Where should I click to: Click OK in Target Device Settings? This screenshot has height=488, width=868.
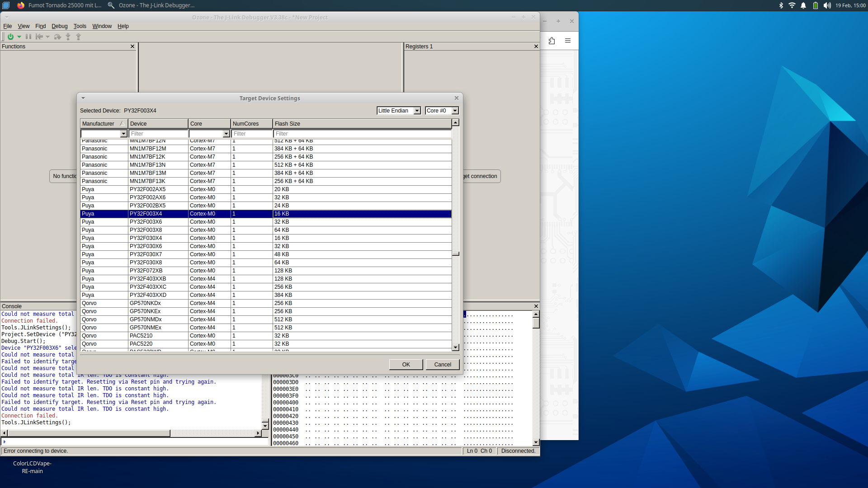pos(406,365)
